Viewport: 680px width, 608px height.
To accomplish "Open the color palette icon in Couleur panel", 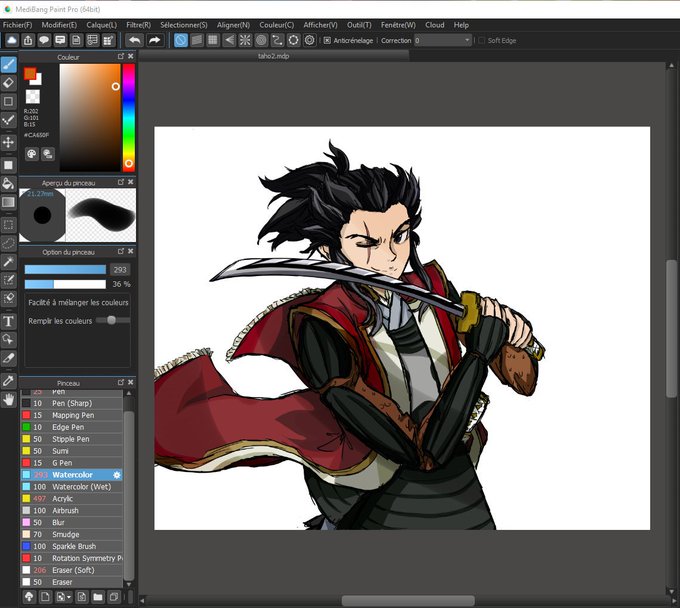I will tap(32, 154).
